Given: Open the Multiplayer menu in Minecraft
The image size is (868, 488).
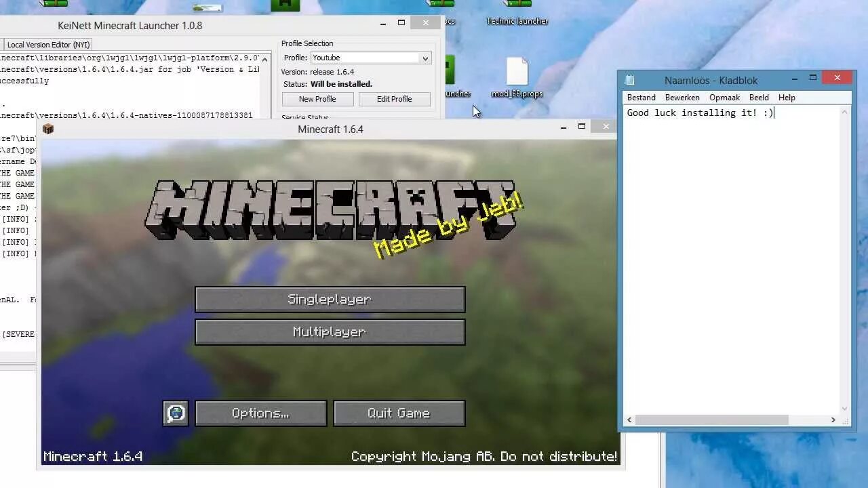Looking at the screenshot, I should click(x=330, y=332).
